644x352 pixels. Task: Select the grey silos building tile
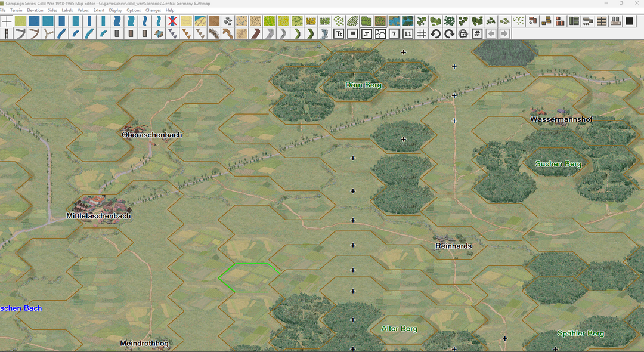click(615, 20)
